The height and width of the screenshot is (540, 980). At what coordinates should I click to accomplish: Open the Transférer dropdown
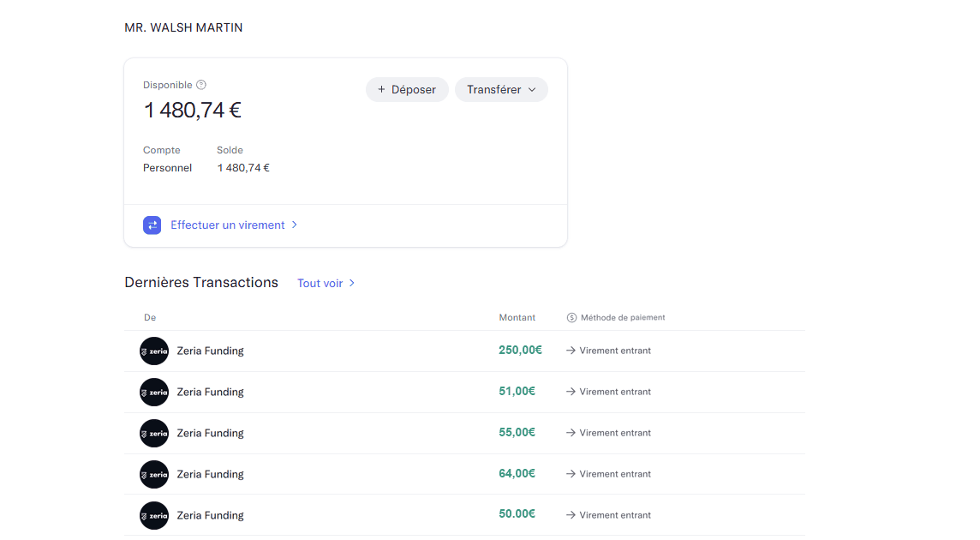click(x=501, y=90)
